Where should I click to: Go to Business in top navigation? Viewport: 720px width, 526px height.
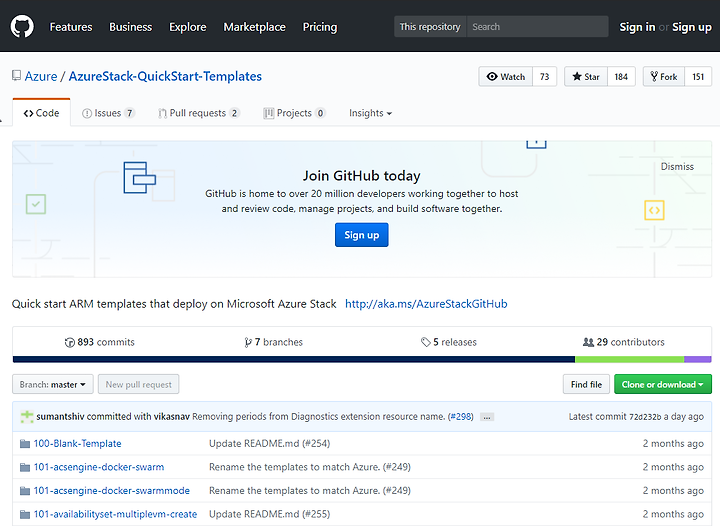click(130, 27)
